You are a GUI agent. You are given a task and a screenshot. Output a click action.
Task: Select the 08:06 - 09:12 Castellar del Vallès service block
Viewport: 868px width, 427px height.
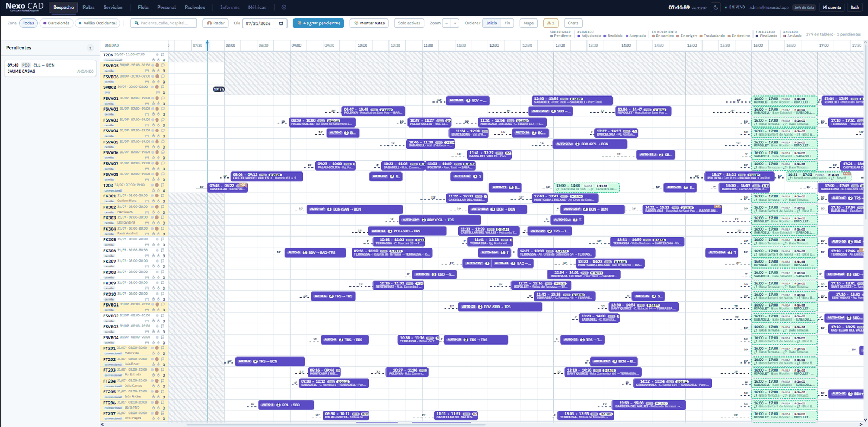266,176
